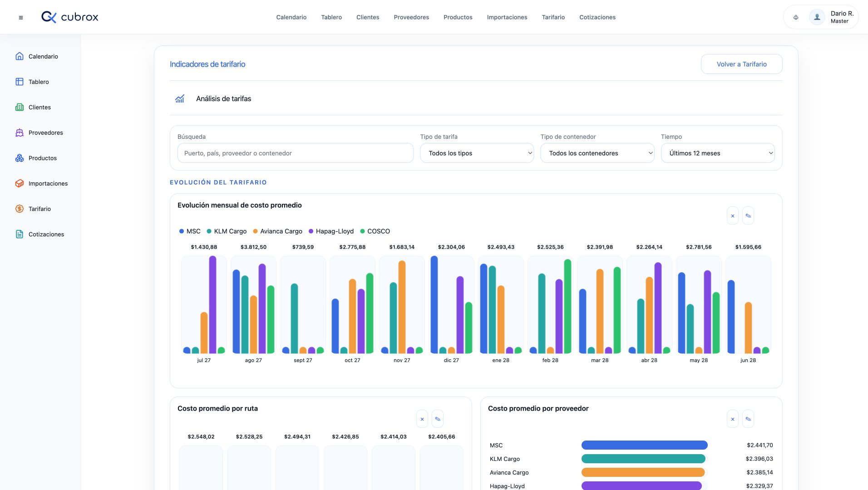
Task: Open Productos via its sidebar cubes icon
Action: pos(20,158)
